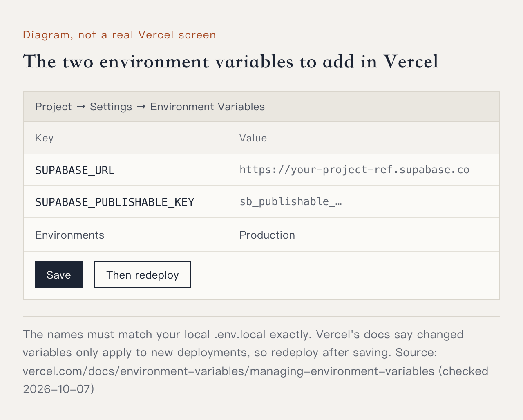
Task: Click the heading about two environment variables
Action: coord(231,62)
